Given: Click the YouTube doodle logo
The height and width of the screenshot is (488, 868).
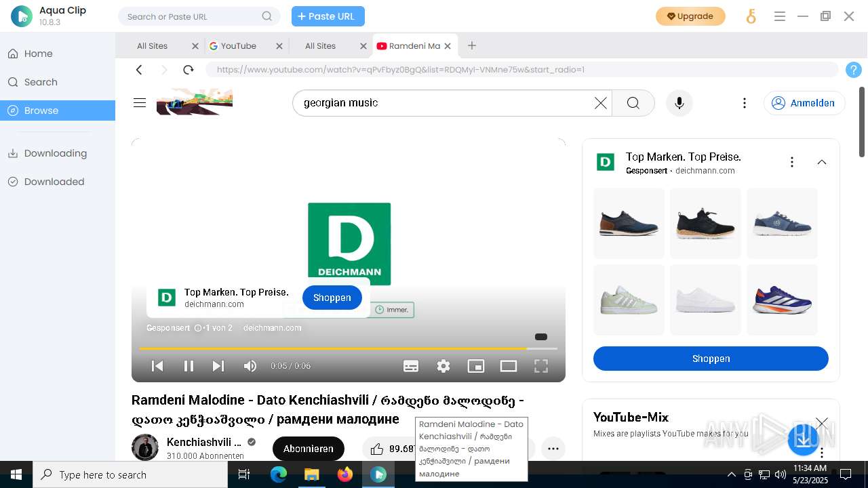Looking at the screenshot, I should click(195, 102).
